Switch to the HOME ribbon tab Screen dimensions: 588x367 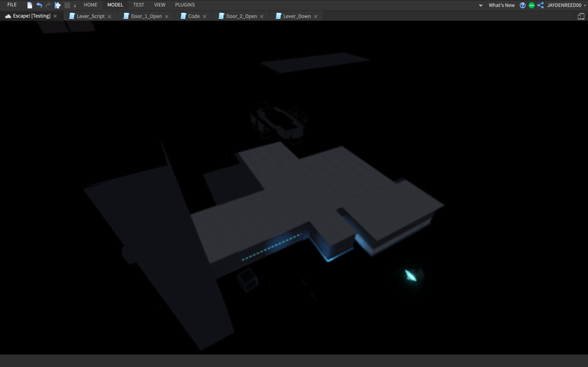90,5
